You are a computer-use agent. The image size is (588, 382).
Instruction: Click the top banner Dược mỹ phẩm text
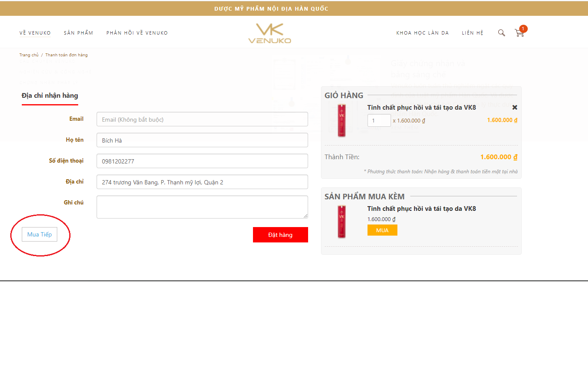pos(271,9)
